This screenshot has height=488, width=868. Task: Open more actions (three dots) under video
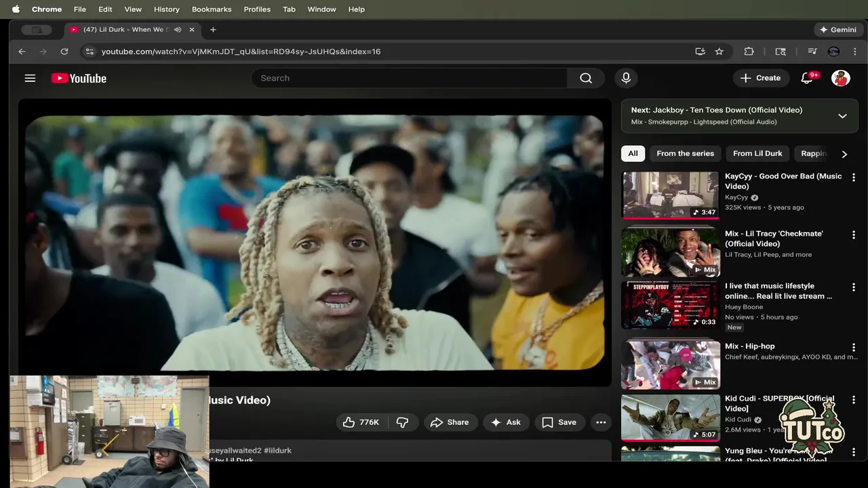[x=601, y=422]
